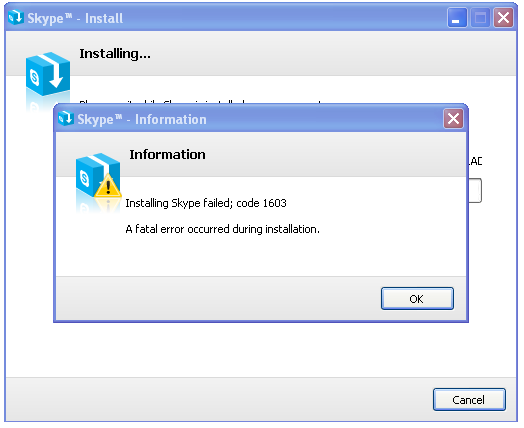The image size is (524, 428).
Task: Click the 'Skype - Install' title bar text
Action: tap(75, 18)
